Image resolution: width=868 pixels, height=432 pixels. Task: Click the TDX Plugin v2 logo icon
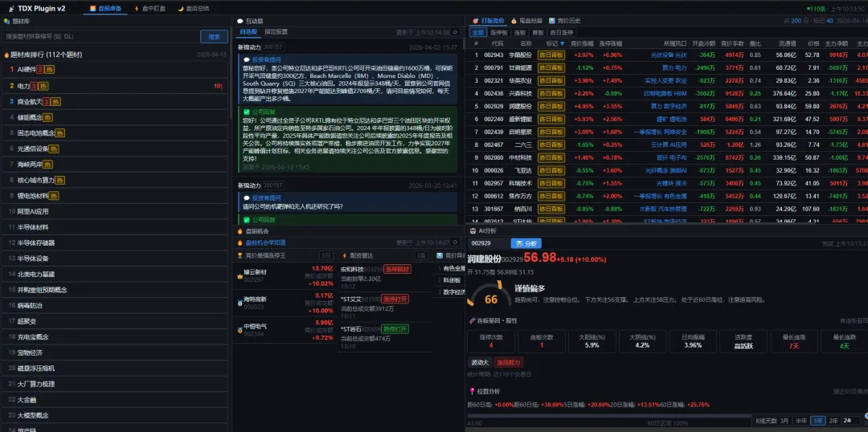(x=11, y=9)
